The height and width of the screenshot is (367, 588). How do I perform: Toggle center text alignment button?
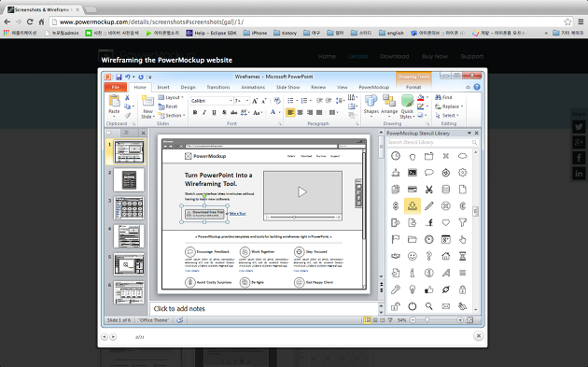(300, 112)
